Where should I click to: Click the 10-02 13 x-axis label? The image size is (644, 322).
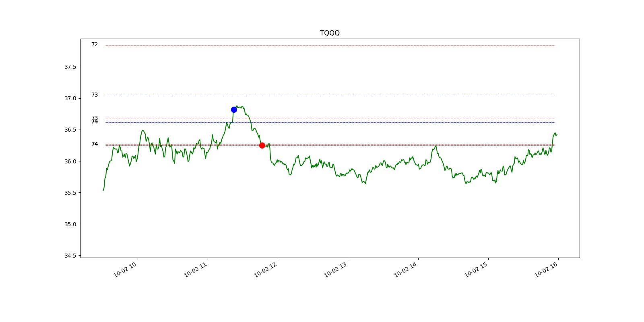[335, 270]
